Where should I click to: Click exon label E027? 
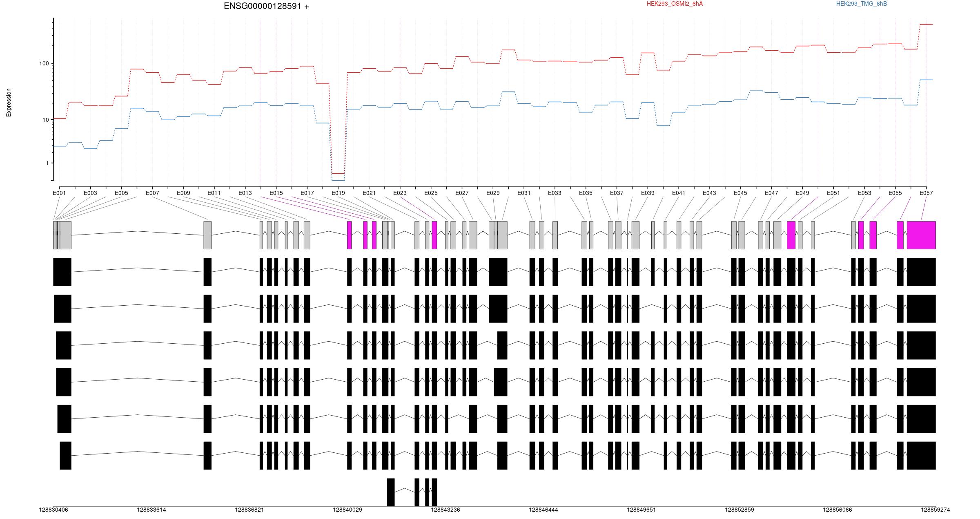click(x=462, y=193)
